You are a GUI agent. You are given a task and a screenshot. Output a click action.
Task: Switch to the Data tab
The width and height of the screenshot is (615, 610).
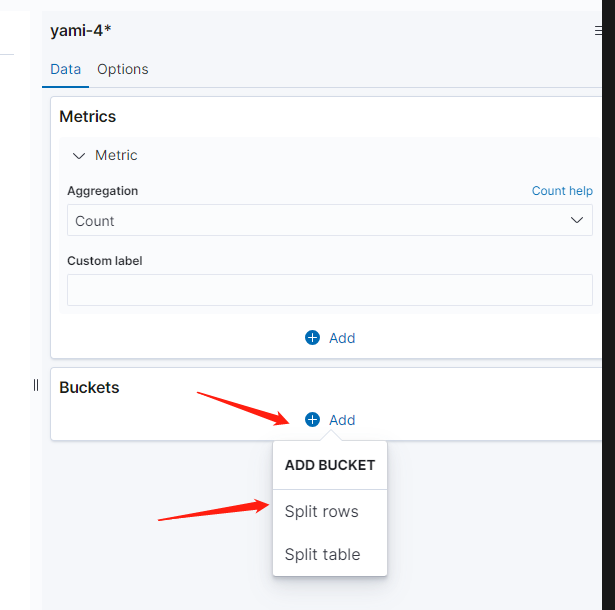tap(66, 69)
